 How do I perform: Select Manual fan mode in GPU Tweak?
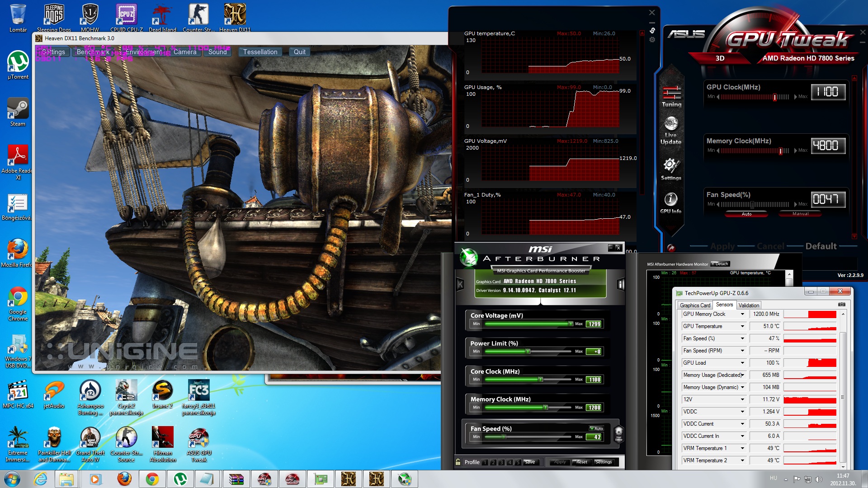click(800, 214)
